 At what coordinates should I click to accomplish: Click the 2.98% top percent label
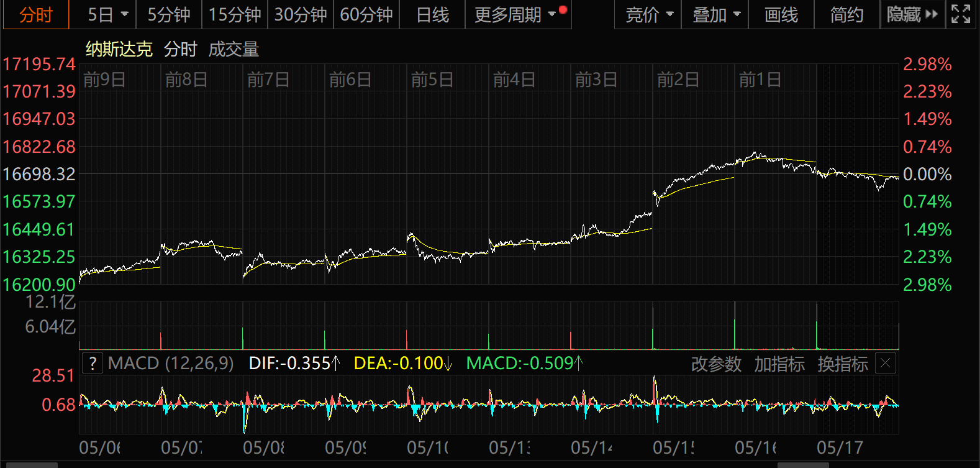tap(927, 64)
